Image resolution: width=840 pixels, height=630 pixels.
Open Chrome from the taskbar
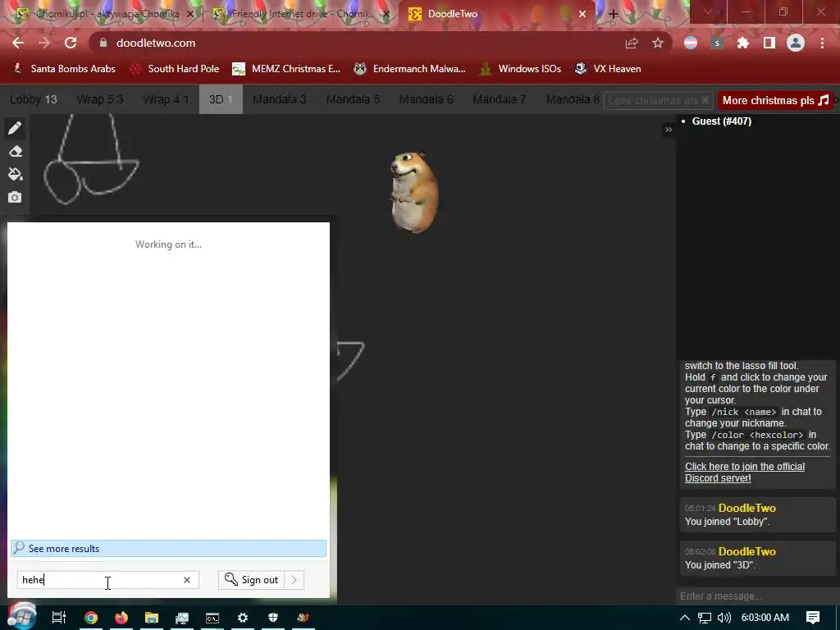[x=91, y=618]
